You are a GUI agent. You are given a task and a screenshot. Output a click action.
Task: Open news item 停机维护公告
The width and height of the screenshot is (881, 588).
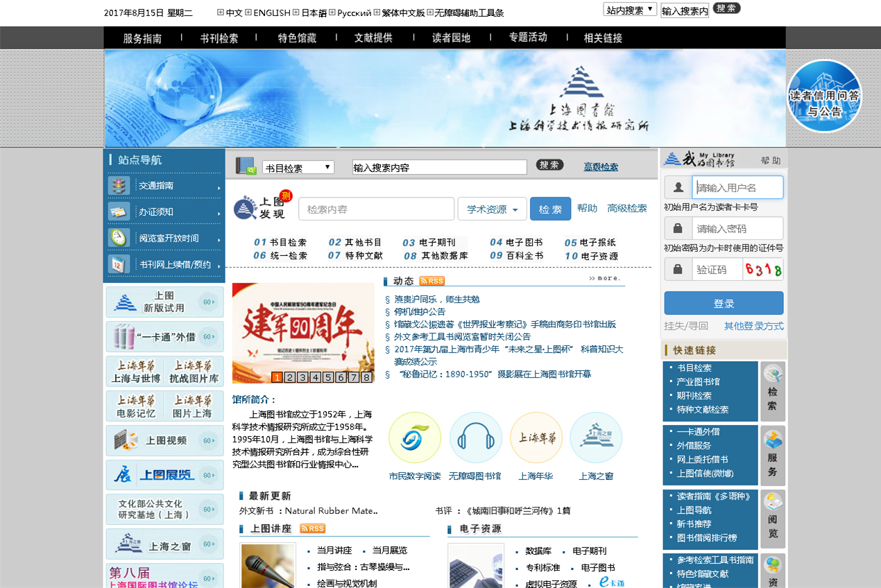click(420, 312)
